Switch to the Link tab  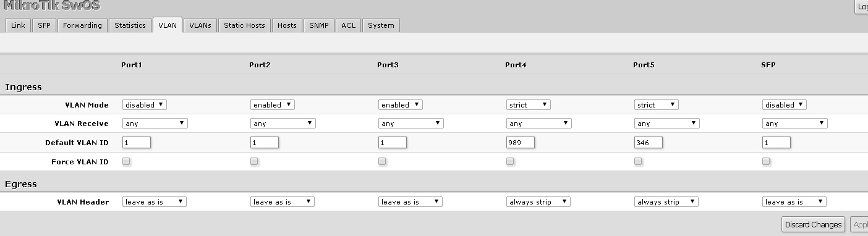pyautogui.click(x=18, y=25)
